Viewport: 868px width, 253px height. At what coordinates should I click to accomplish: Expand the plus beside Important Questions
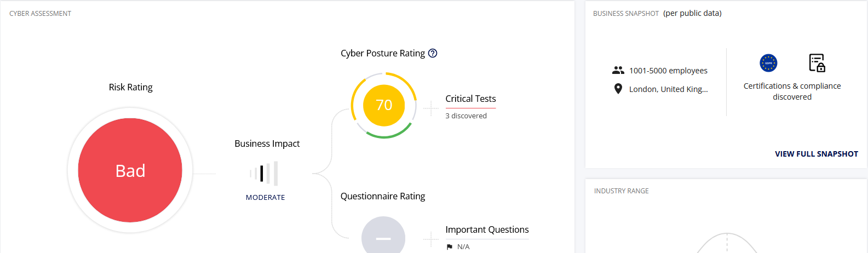(431, 239)
